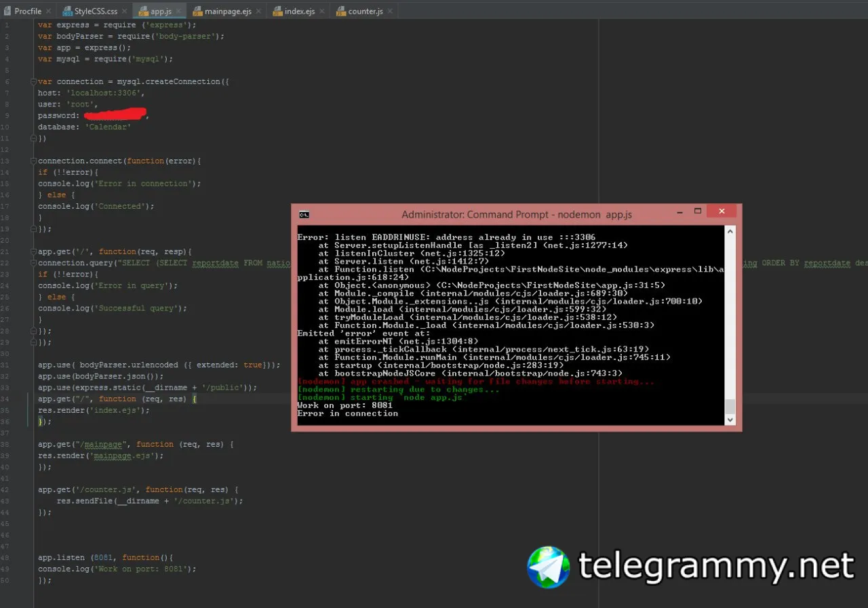Click the file icon on mainpage.ejs tab
This screenshot has height=608, width=868.
click(198, 12)
